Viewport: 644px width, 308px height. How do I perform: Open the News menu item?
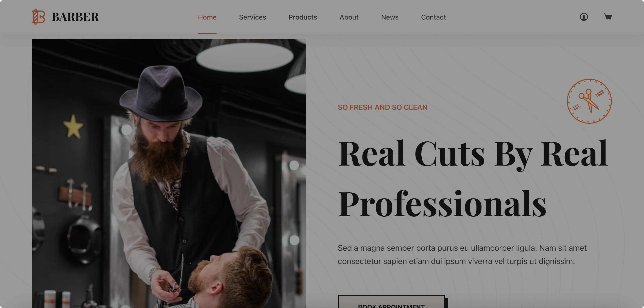[389, 17]
